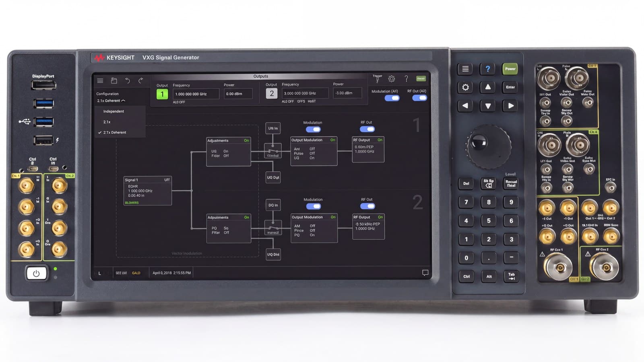This screenshot has height=362, width=644.
Task: Toggle channel 1 RF Out switch
Action: coord(367,129)
